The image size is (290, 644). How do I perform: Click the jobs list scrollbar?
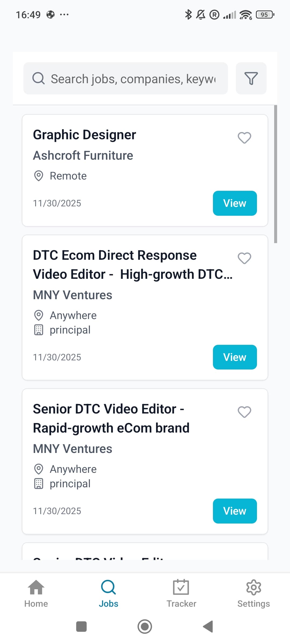pyautogui.click(x=275, y=174)
